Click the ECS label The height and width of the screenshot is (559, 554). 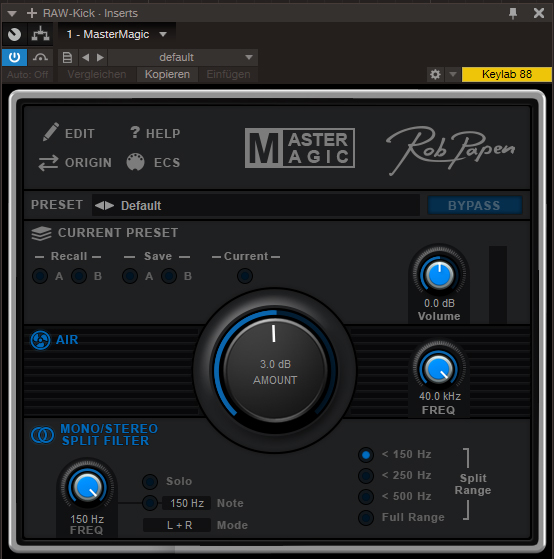coord(167,163)
